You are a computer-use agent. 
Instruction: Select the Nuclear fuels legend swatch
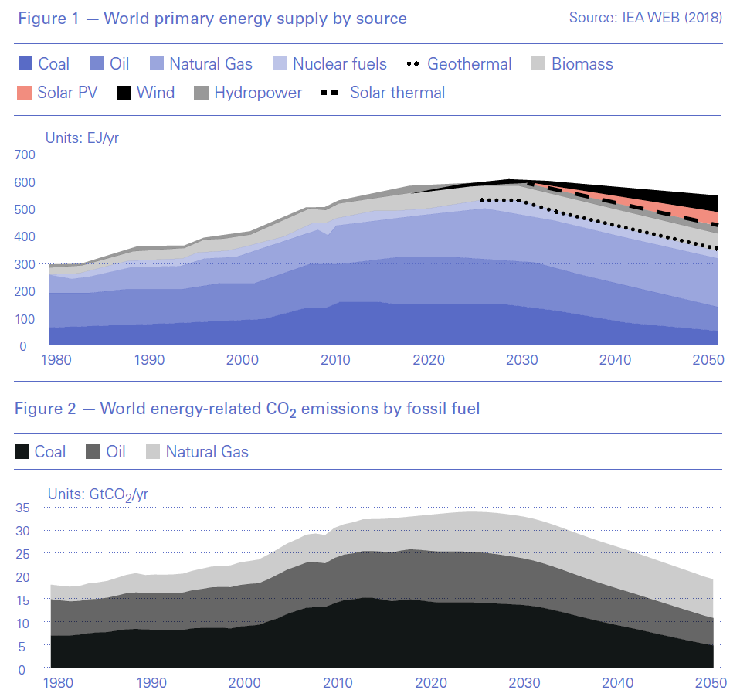tap(280, 64)
